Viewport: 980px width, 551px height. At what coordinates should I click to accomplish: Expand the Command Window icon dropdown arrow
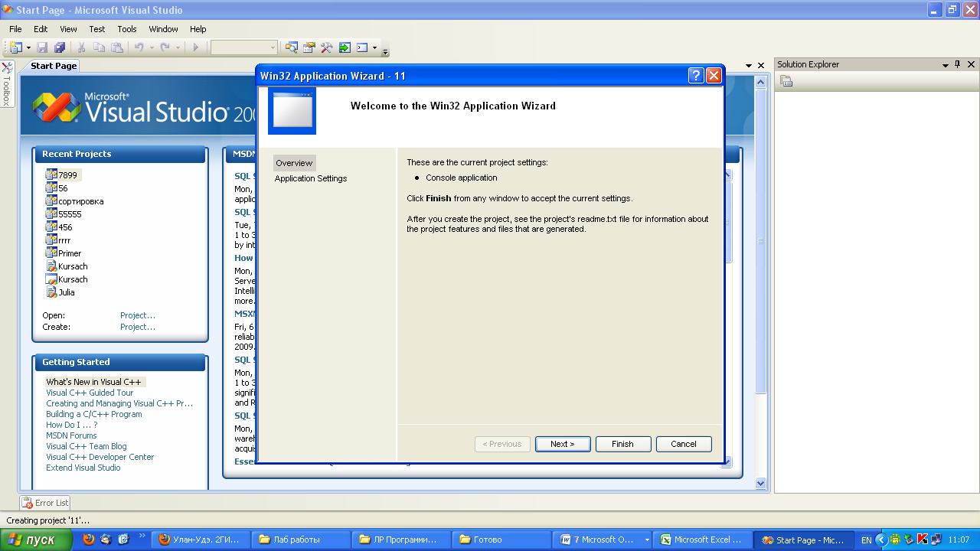pyautogui.click(x=374, y=47)
